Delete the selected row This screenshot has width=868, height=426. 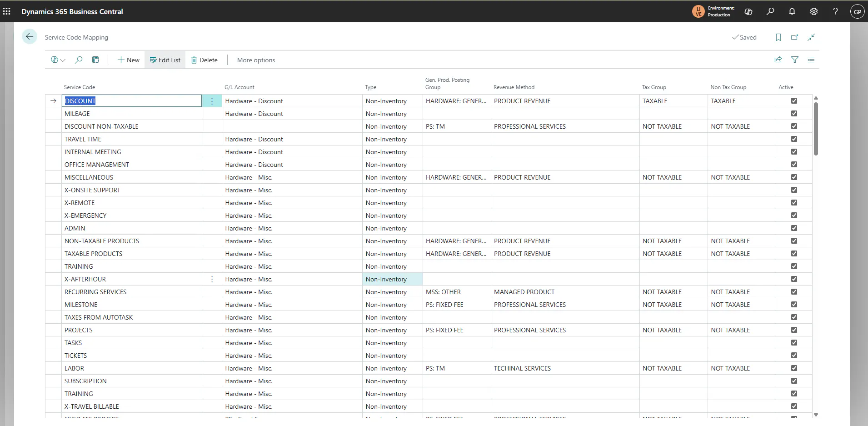[x=204, y=60]
